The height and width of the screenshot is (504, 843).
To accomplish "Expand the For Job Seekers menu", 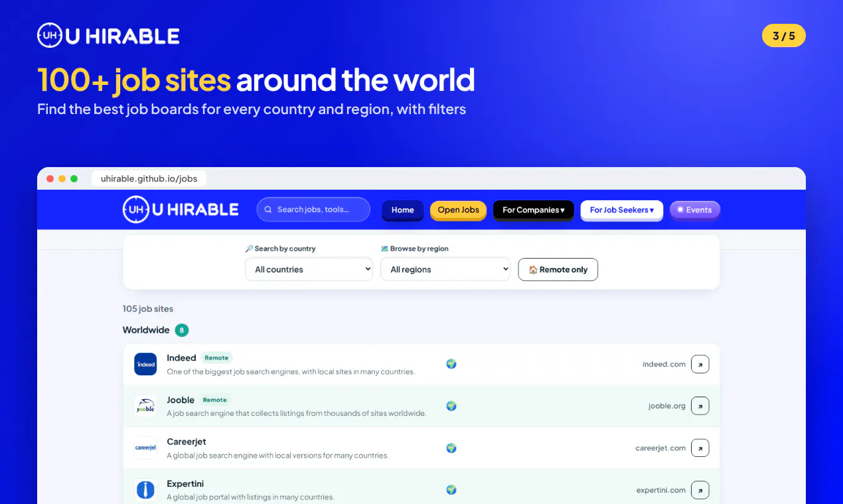I will point(622,210).
